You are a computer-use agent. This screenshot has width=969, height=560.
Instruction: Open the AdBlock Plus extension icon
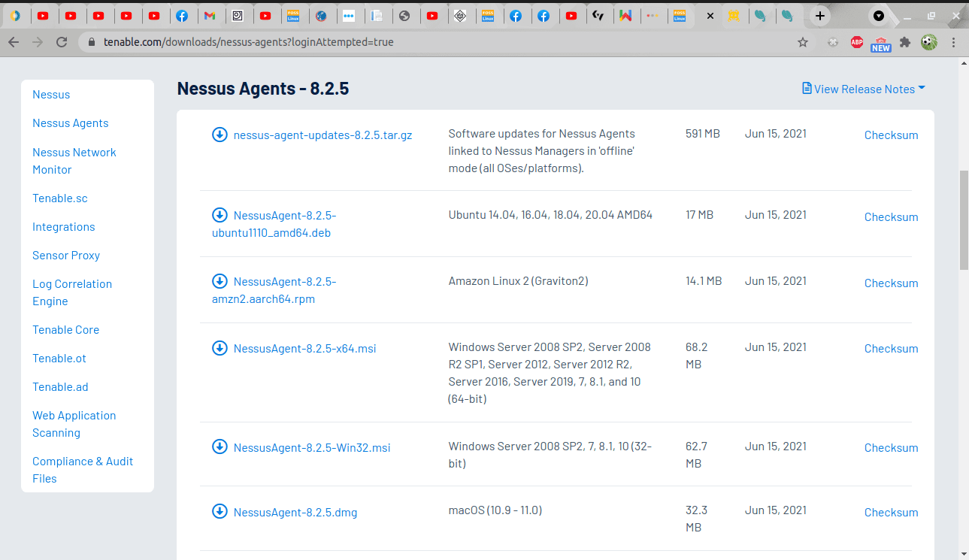tap(856, 42)
